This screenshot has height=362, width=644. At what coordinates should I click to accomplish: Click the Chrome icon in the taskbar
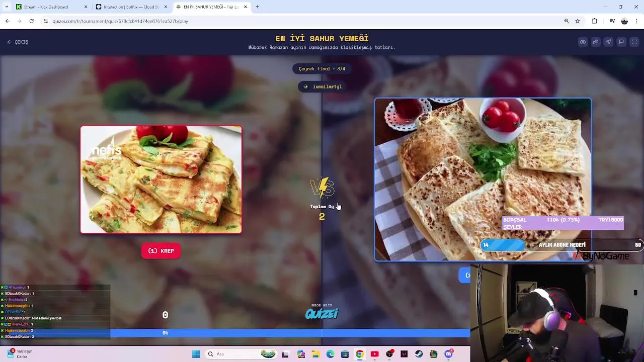pos(360,354)
